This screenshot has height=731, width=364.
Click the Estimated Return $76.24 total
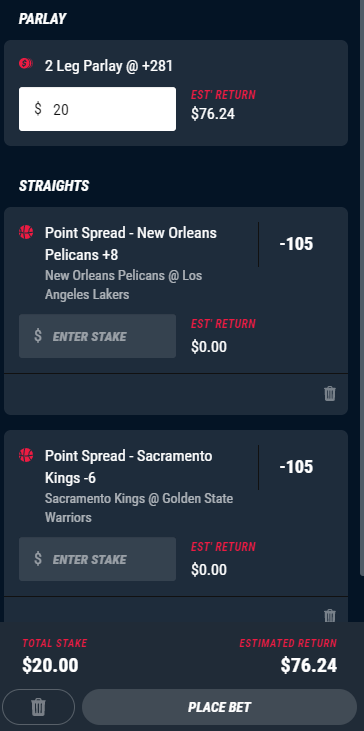pos(309,665)
